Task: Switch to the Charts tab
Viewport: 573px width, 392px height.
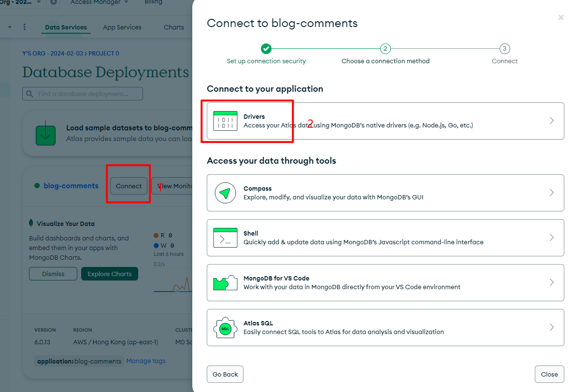Action: pyautogui.click(x=173, y=28)
